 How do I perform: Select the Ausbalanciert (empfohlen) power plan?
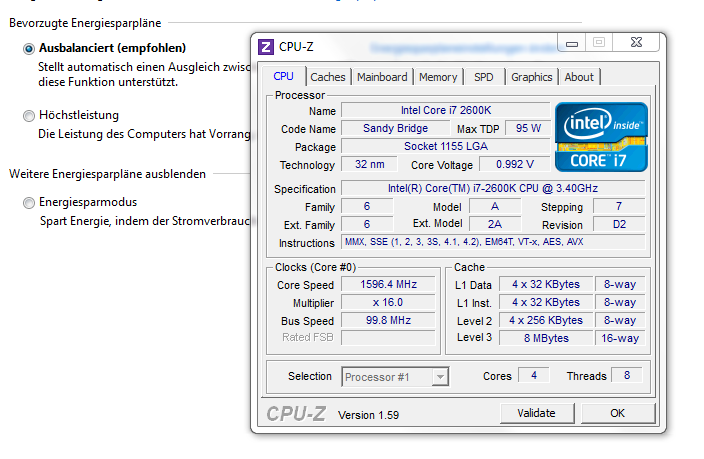tap(29, 49)
